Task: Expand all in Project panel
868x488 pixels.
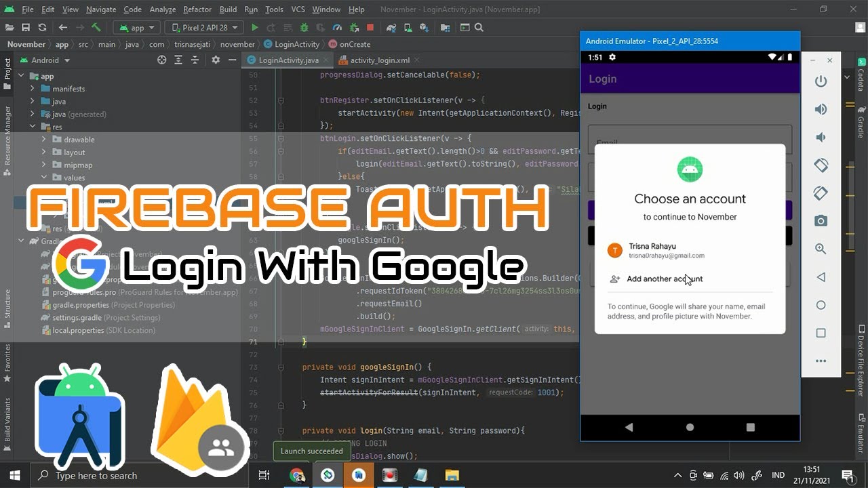Action: (179, 60)
